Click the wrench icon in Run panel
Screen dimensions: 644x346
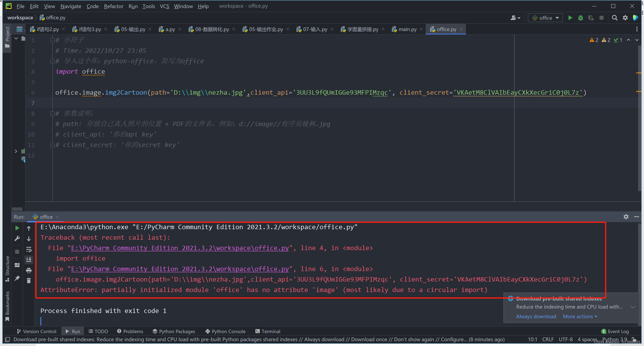coord(17,238)
